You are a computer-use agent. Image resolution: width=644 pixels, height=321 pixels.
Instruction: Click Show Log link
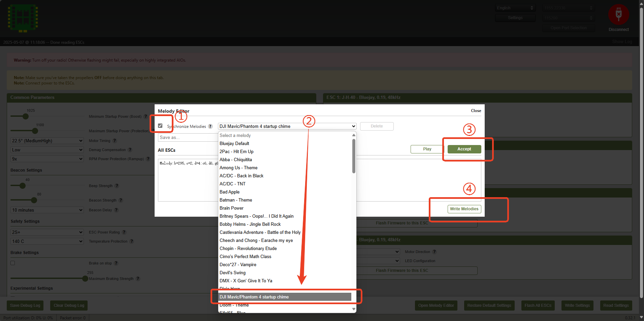(622, 42)
